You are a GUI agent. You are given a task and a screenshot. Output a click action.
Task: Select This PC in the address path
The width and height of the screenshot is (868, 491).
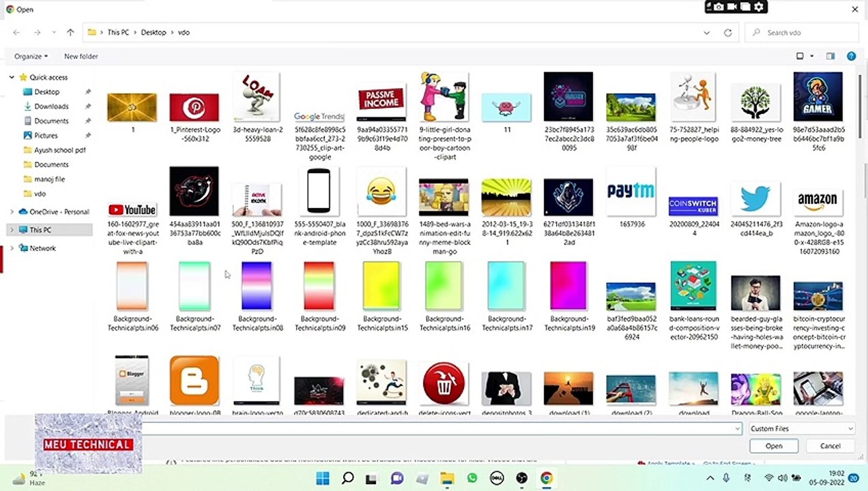pyautogui.click(x=118, y=33)
